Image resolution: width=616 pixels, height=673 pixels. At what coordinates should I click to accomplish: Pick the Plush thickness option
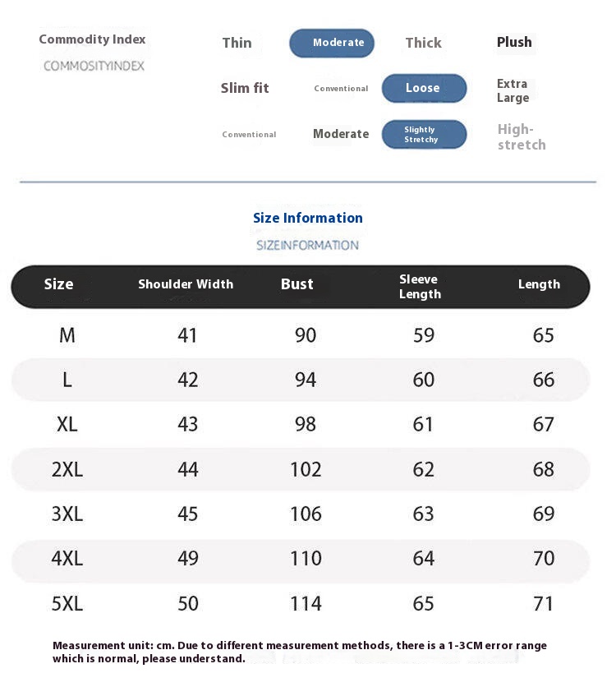514,42
